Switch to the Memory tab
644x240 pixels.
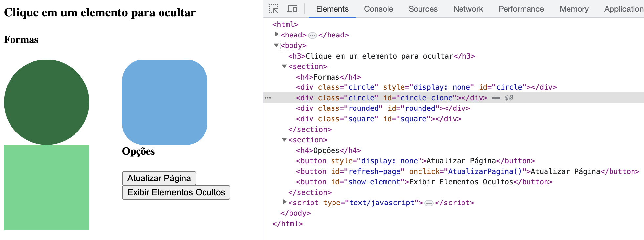click(x=574, y=9)
